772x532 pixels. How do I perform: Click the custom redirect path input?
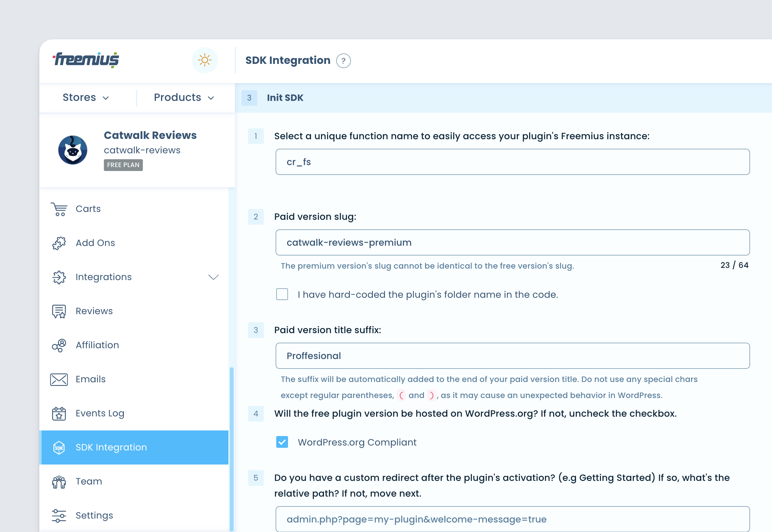512,519
